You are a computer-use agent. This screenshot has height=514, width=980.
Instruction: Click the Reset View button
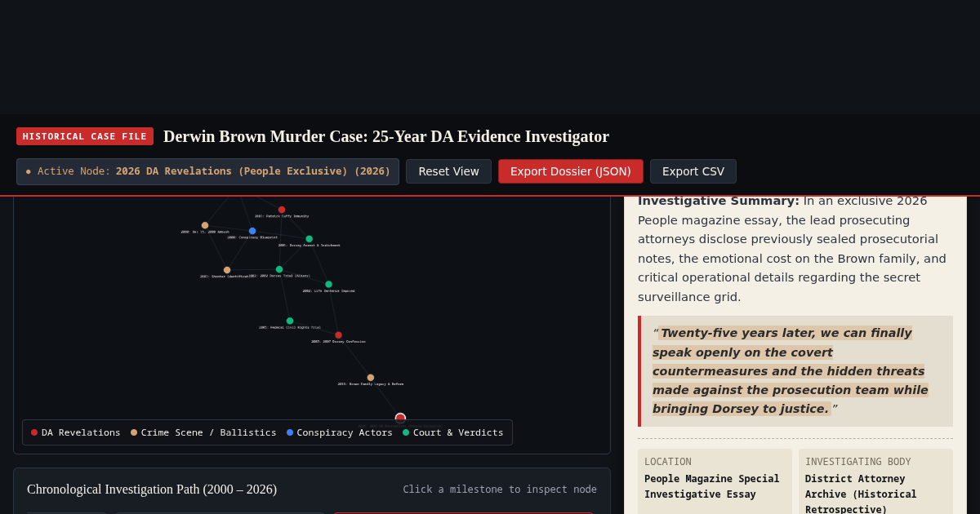coord(448,171)
